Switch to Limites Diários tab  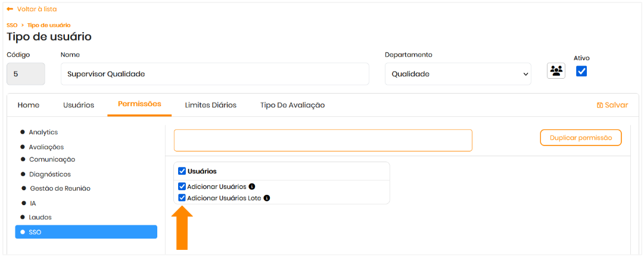tap(210, 105)
